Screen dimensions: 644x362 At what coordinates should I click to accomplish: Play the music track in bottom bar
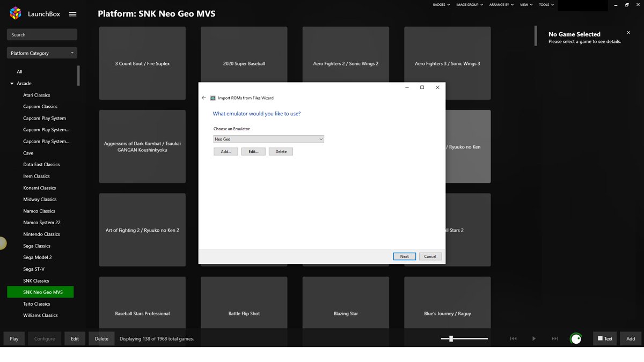pyautogui.click(x=534, y=338)
